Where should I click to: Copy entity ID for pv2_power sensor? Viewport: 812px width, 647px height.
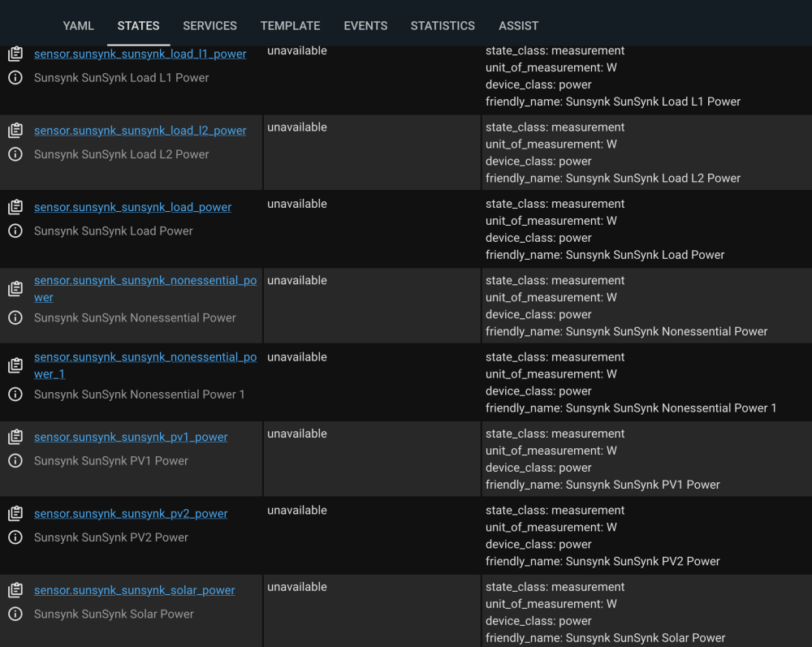[15, 513]
